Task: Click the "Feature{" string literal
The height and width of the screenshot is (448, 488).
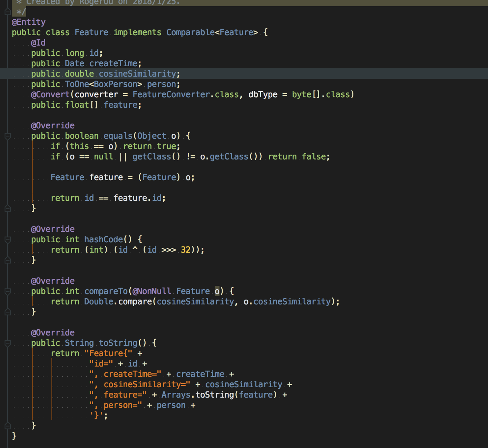Action: [108, 353]
